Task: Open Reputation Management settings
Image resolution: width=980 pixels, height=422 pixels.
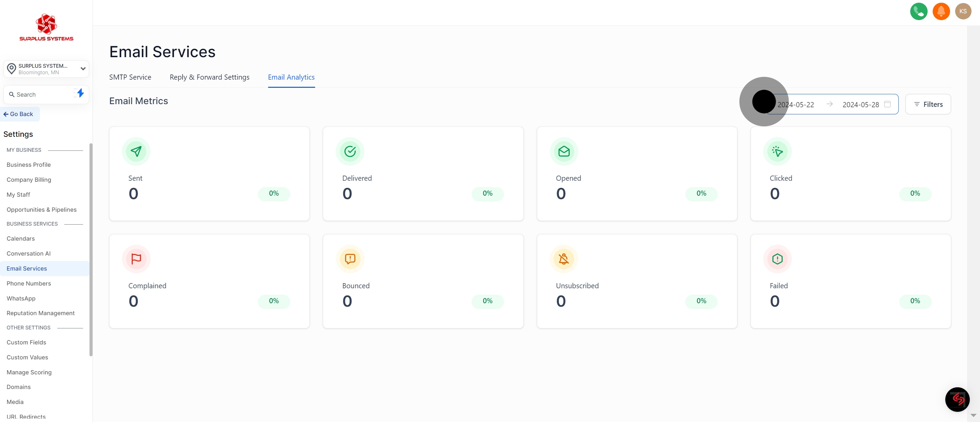Action: click(x=40, y=313)
